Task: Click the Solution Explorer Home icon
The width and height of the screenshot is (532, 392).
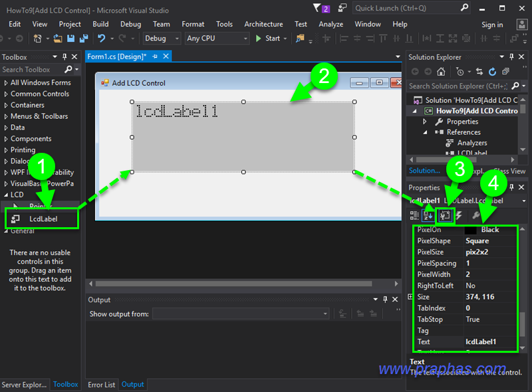Action: coord(441,72)
